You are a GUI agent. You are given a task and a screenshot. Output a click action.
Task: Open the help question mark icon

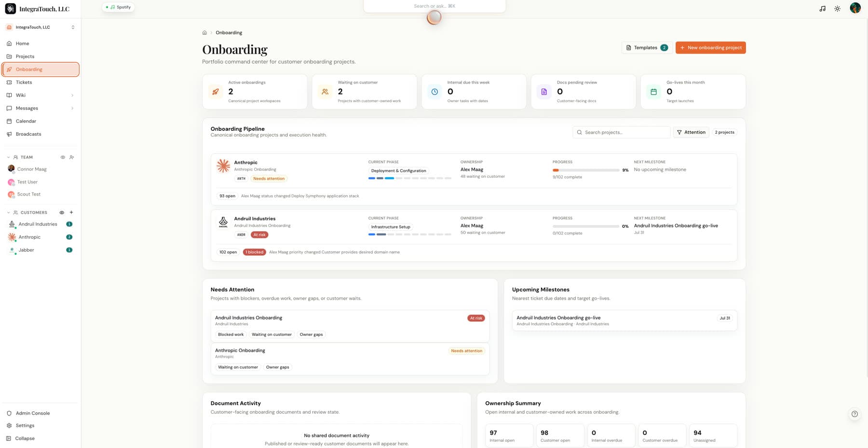tap(854, 414)
